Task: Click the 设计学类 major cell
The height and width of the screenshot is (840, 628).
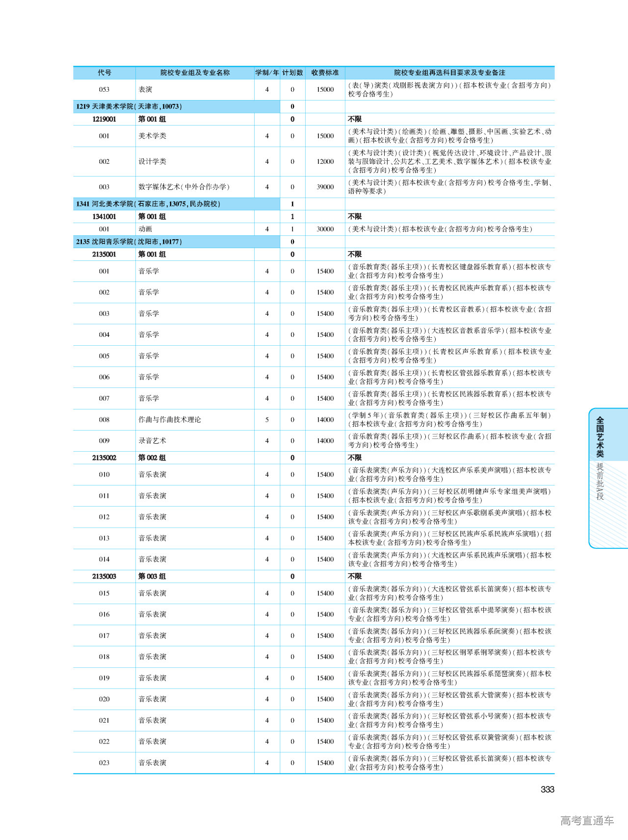Action: coord(152,161)
